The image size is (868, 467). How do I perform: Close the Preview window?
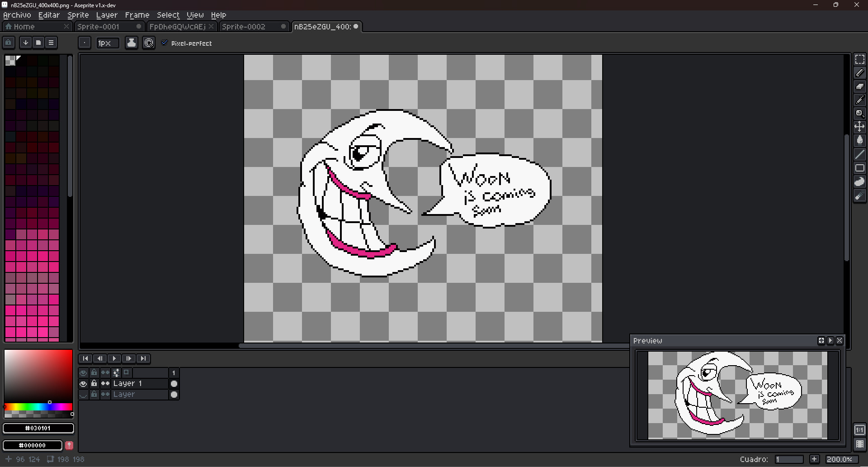pos(840,341)
